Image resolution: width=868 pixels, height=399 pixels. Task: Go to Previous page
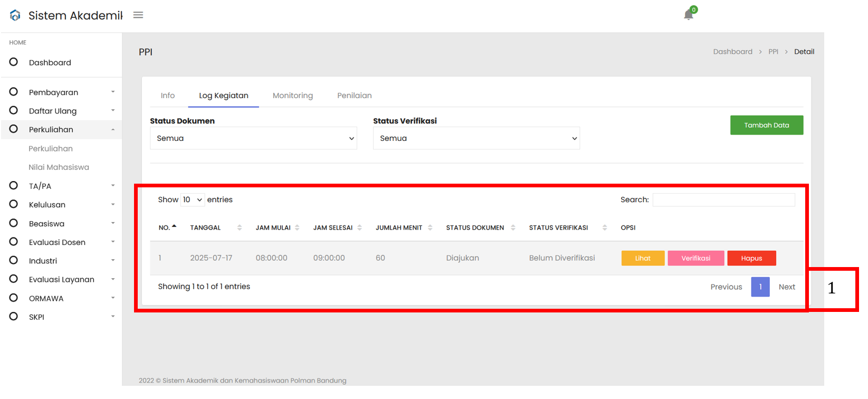pyautogui.click(x=726, y=287)
